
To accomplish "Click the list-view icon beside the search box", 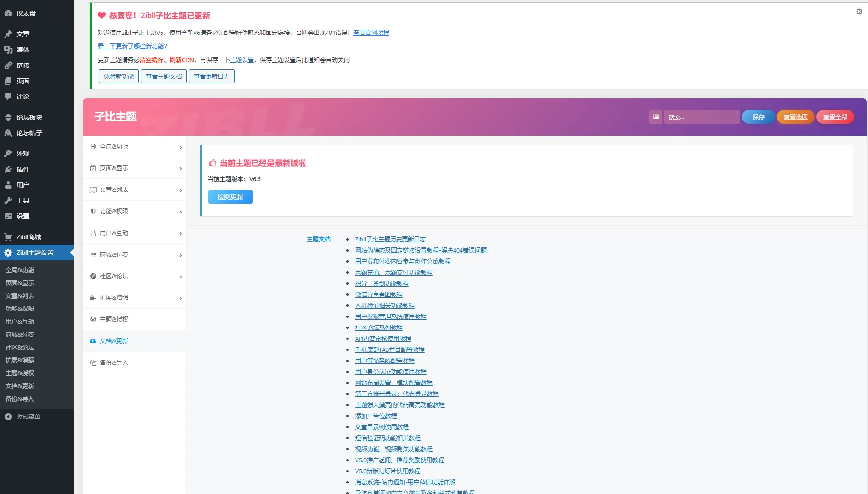I will click(655, 117).
